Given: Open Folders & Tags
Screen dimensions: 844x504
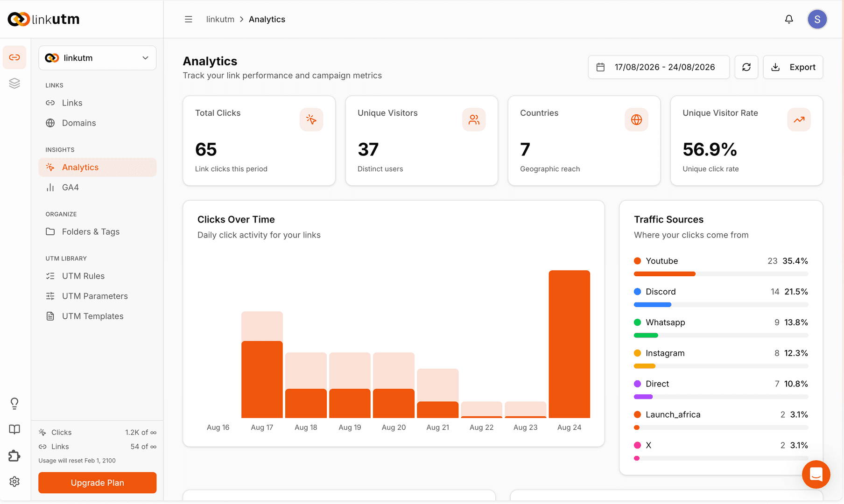Looking at the screenshot, I should pos(98,231).
